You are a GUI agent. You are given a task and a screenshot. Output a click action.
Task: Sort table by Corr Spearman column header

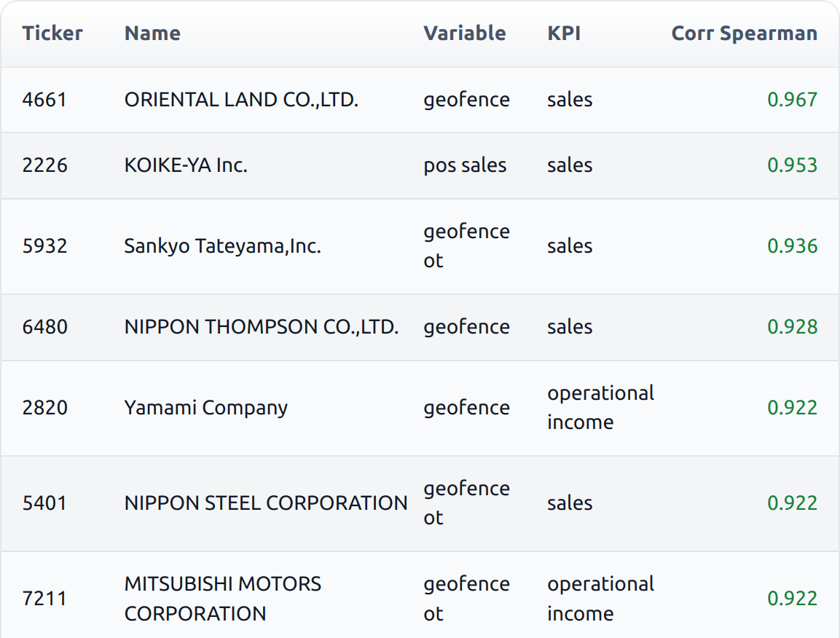744,33
